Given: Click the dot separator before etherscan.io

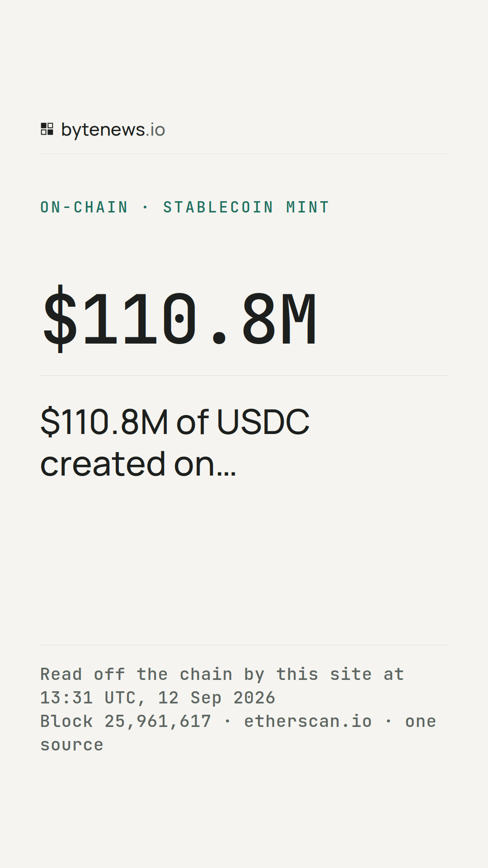Looking at the screenshot, I should click(228, 721).
